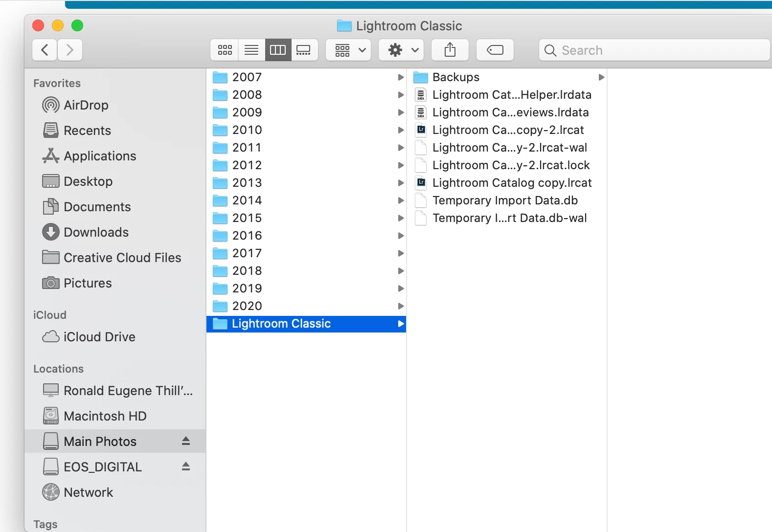Switch to gallery view

tap(304, 50)
